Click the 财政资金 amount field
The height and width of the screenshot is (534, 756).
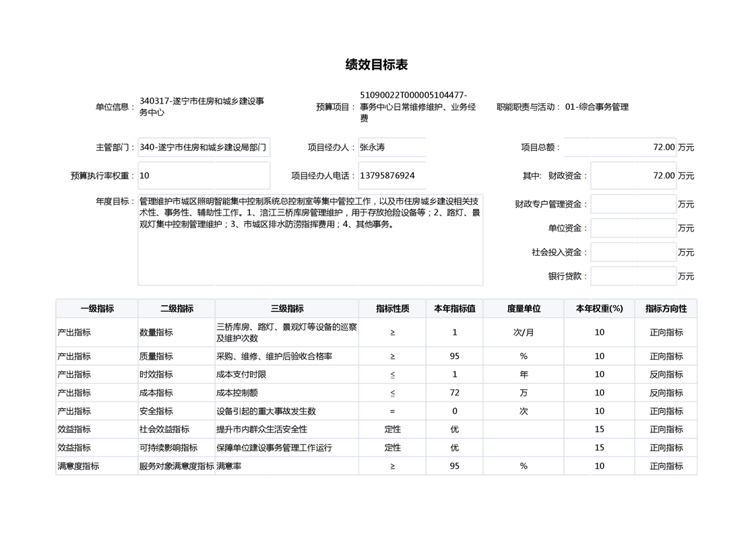coord(633,176)
